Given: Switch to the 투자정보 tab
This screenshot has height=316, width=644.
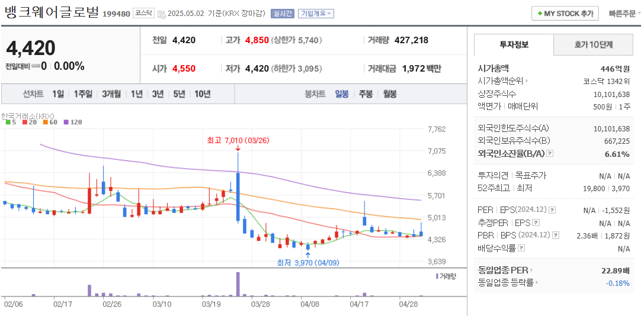Looking at the screenshot, I should 514,44.
